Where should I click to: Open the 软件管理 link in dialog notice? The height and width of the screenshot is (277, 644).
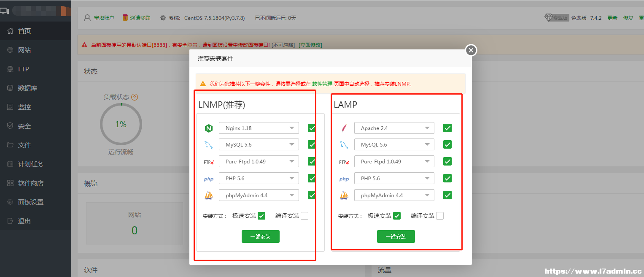click(322, 84)
